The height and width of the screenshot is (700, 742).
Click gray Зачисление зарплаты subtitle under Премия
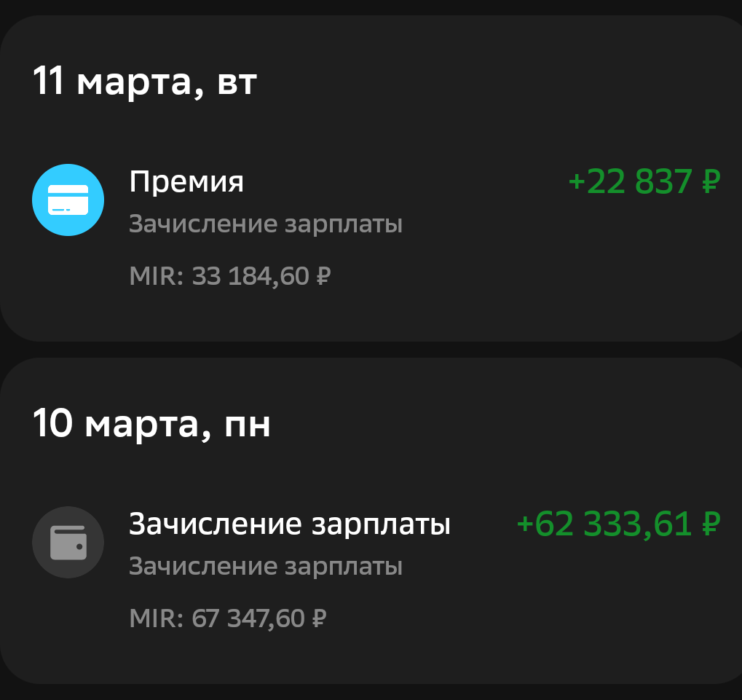point(266,224)
